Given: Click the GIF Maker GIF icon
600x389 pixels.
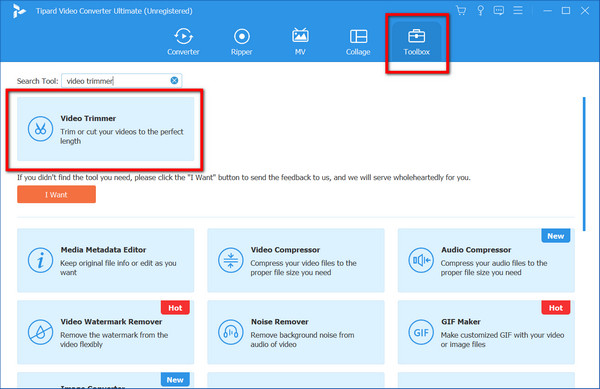Looking at the screenshot, I should (421, 332).
